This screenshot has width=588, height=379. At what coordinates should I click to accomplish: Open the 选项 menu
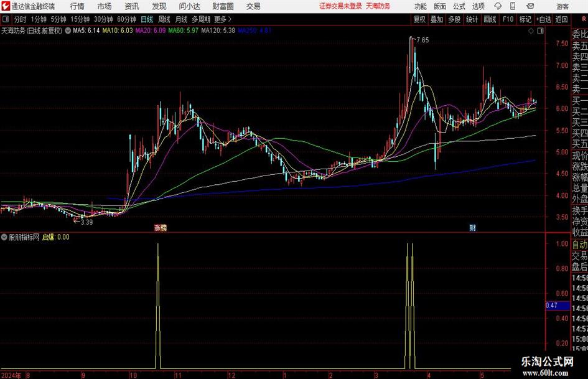pos(478,6)
